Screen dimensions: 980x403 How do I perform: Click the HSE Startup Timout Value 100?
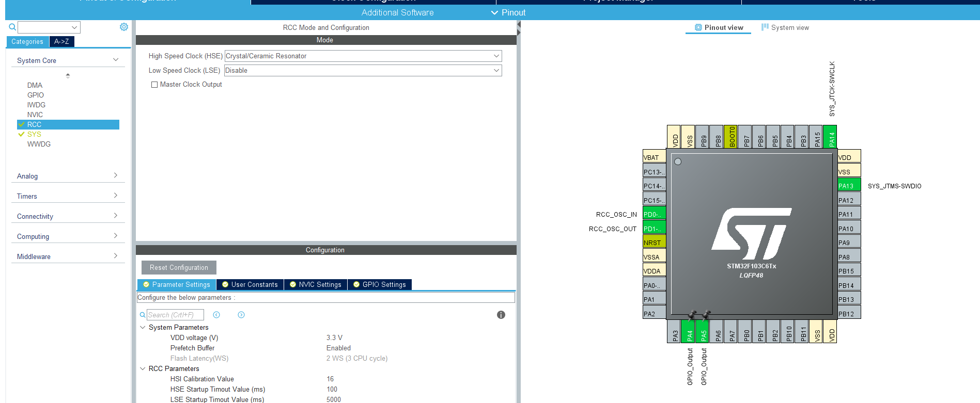click(332, 389)
